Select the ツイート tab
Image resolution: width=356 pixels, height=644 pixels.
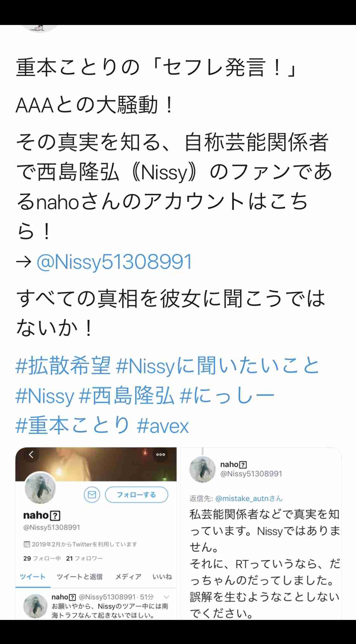[33, 577]
